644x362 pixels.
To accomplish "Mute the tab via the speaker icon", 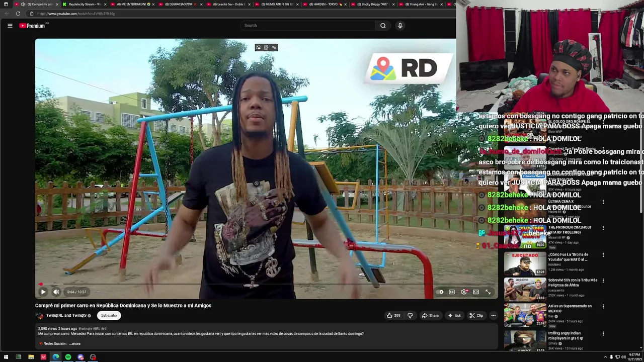I will tap(23, 4).
